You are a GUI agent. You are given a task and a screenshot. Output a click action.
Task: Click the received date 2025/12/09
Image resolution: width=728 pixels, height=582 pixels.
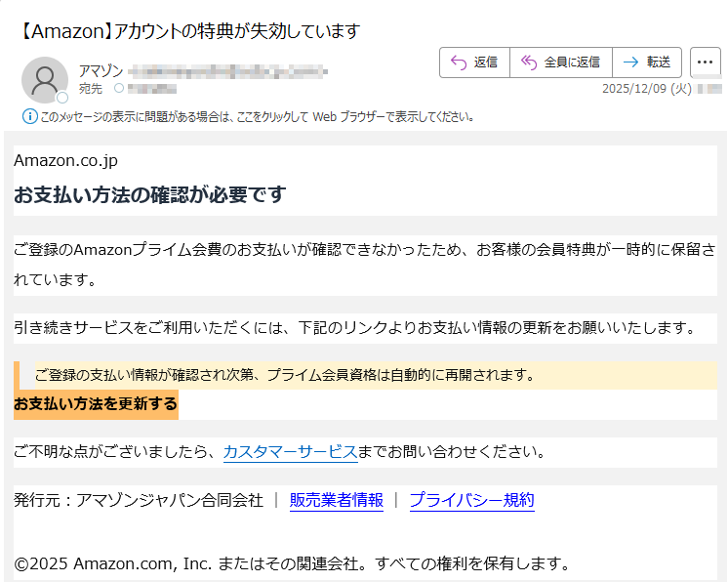633,89
